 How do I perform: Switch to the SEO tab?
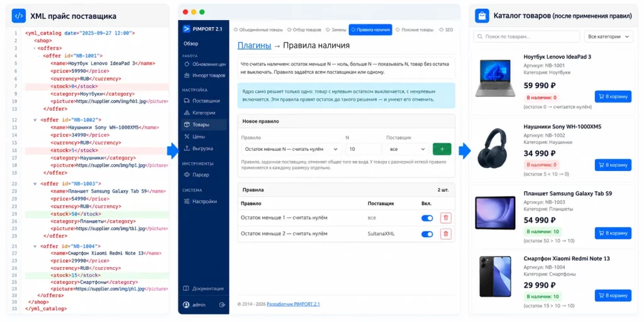(x=446, y=30)
